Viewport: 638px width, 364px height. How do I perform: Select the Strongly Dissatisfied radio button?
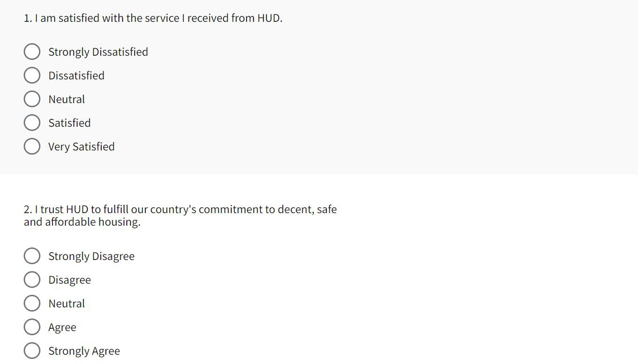pyautogui.click(x=32, y=52)
